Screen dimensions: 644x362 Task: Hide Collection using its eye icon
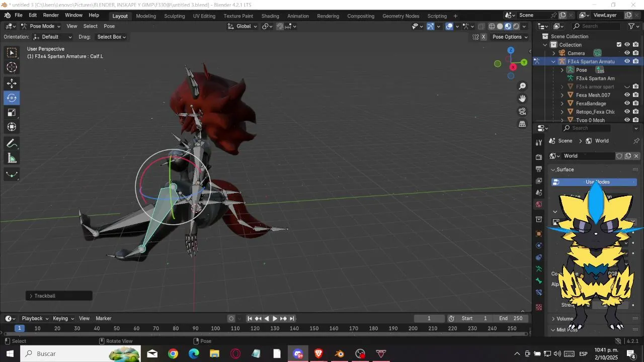627,45
